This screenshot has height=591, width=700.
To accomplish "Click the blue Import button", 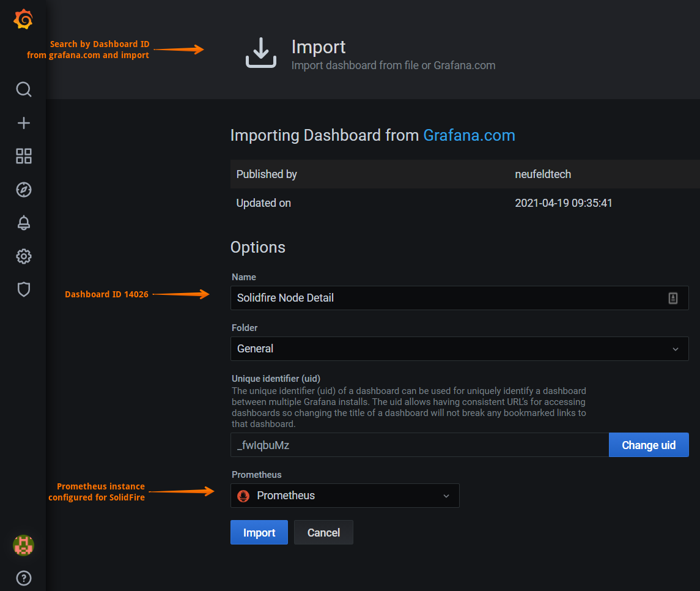I will tap(259, 532).
